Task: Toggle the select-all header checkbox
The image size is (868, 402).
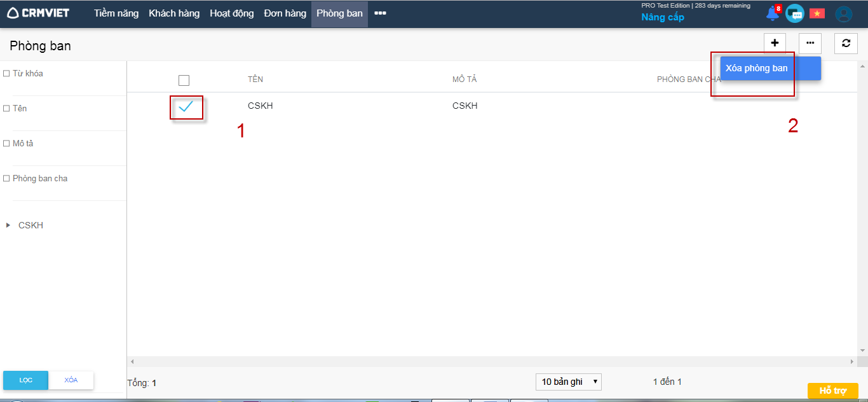Action: (184, 80)
